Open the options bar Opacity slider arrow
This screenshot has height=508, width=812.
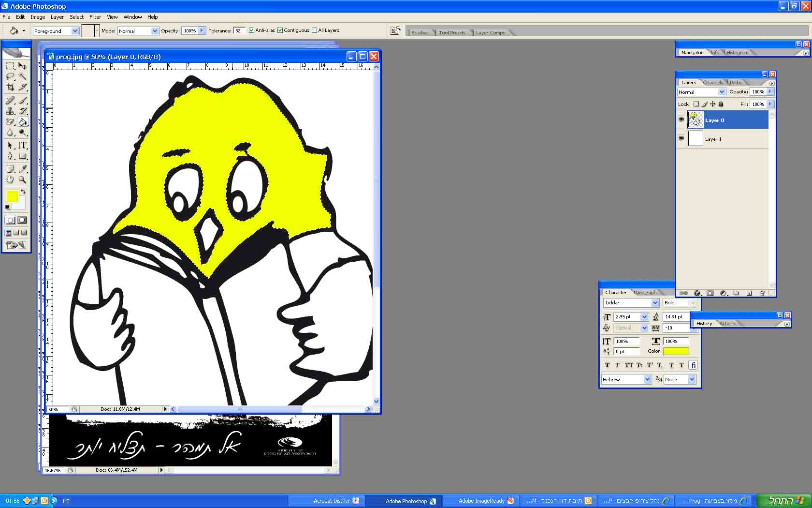point(202,30)
